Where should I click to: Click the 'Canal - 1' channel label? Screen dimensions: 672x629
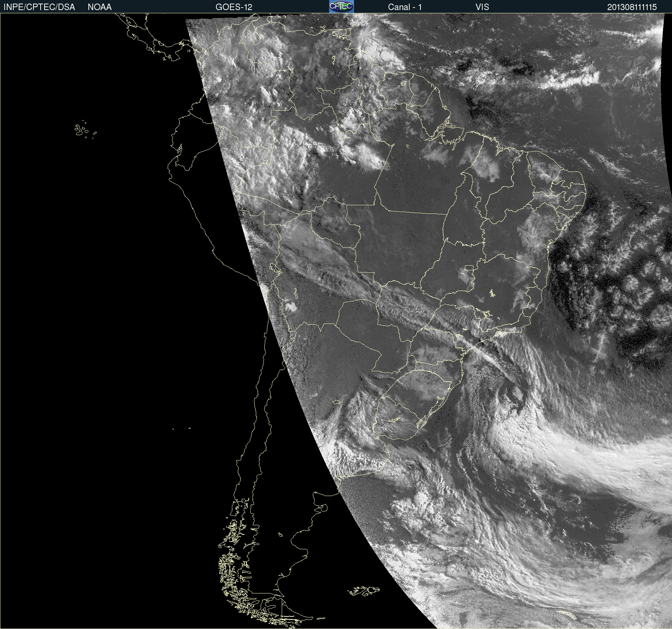click(x=405, y=7)
